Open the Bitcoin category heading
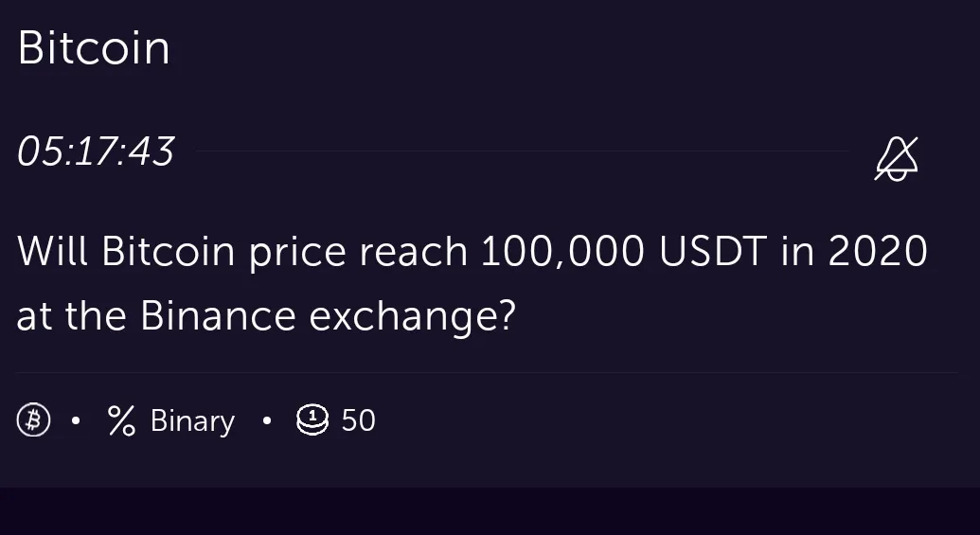 coord(94,48)
